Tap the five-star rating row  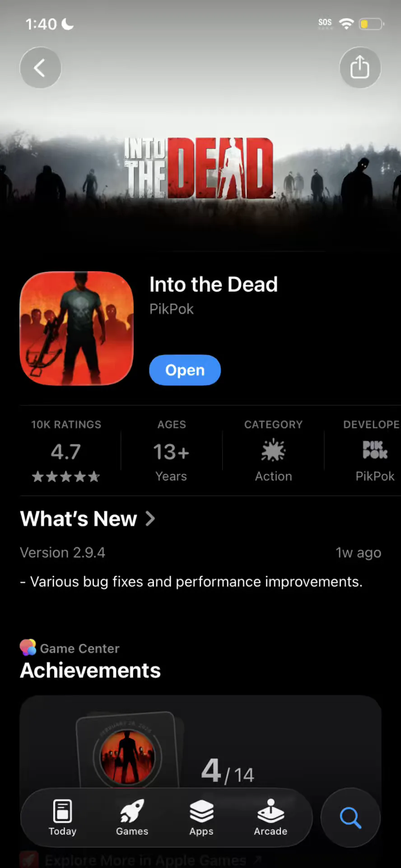[x=66, y=476]
